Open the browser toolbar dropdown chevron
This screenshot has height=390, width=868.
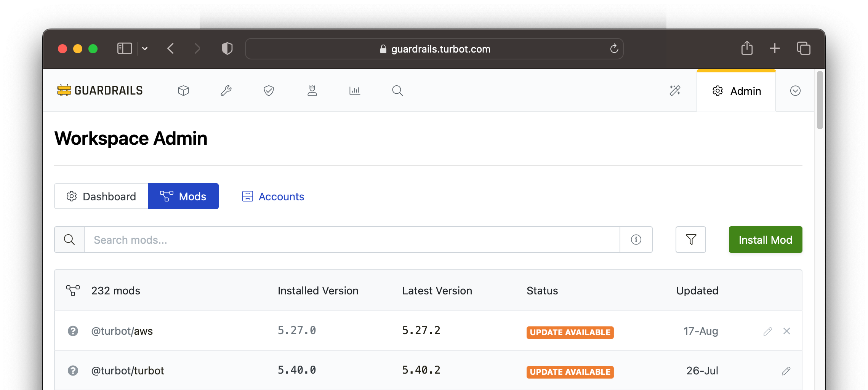145,48
